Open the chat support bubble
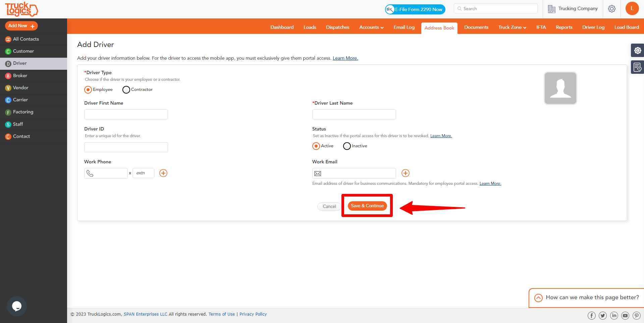The image size is (644, 323). coord(16,306)
